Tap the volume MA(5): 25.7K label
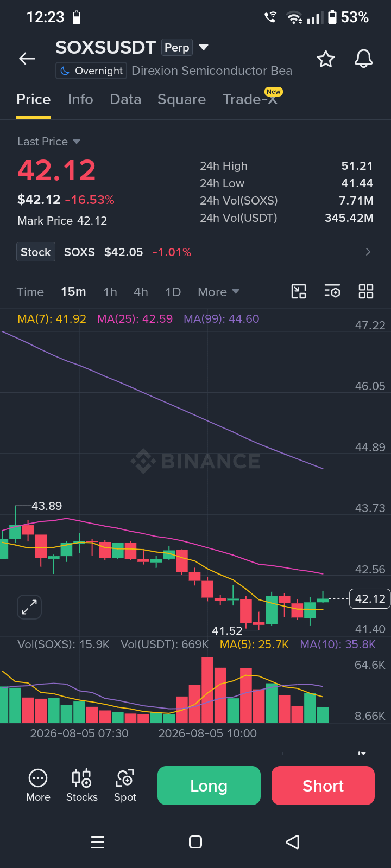Image resolution: width=391 pixels, height=868 pixels. point(254,644)
